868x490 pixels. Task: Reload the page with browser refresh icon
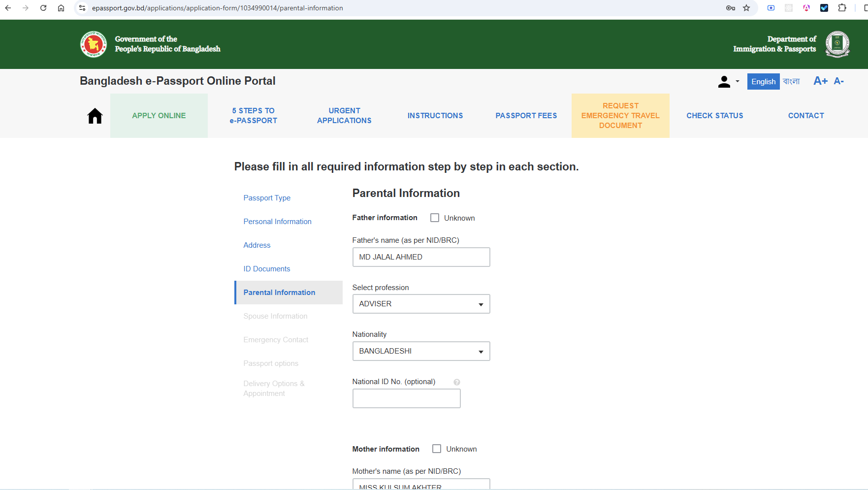tap(43, 8)
